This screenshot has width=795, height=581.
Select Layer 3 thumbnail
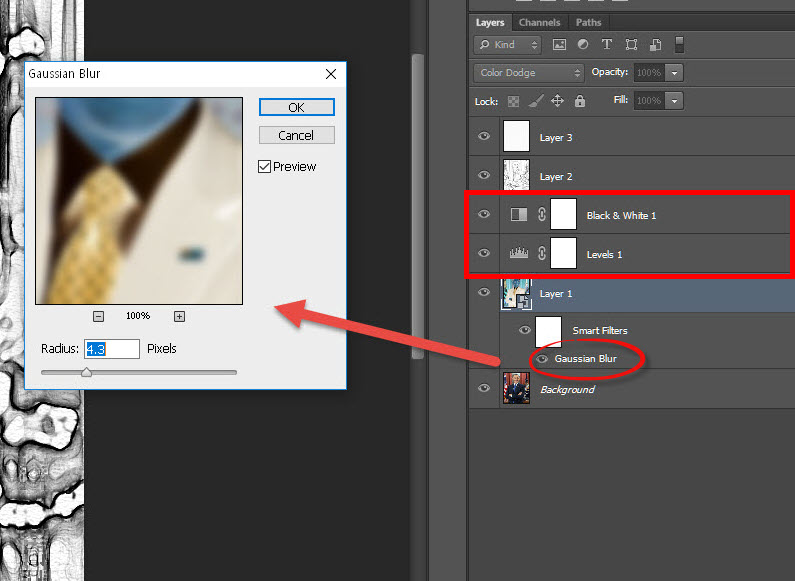[x=516, y=136]
